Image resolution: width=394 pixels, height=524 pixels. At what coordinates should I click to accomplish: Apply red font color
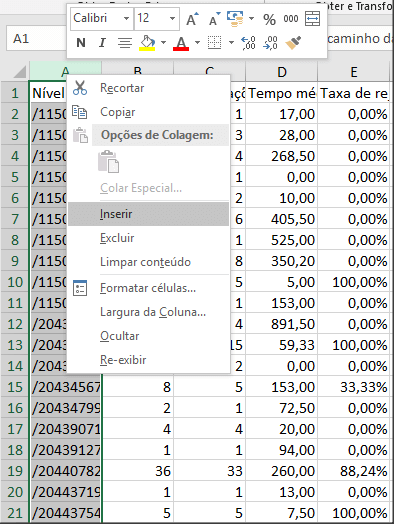pyautogui.click(x=181, y=43)
